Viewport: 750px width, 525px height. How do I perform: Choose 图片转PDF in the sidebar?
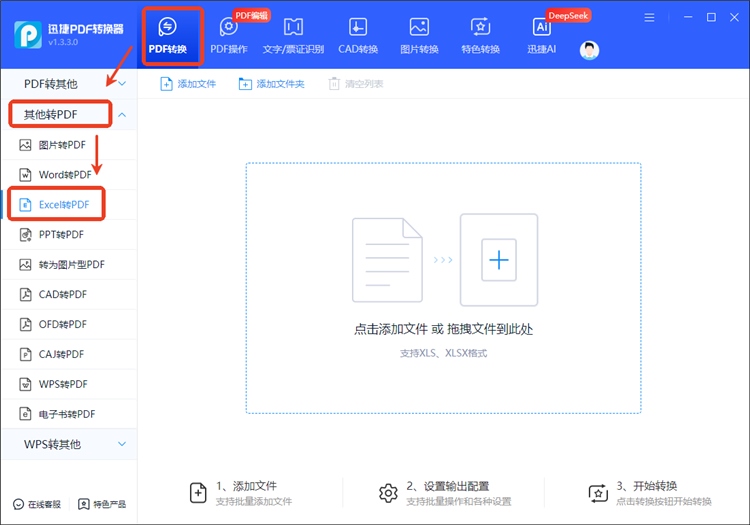point(69,145)
